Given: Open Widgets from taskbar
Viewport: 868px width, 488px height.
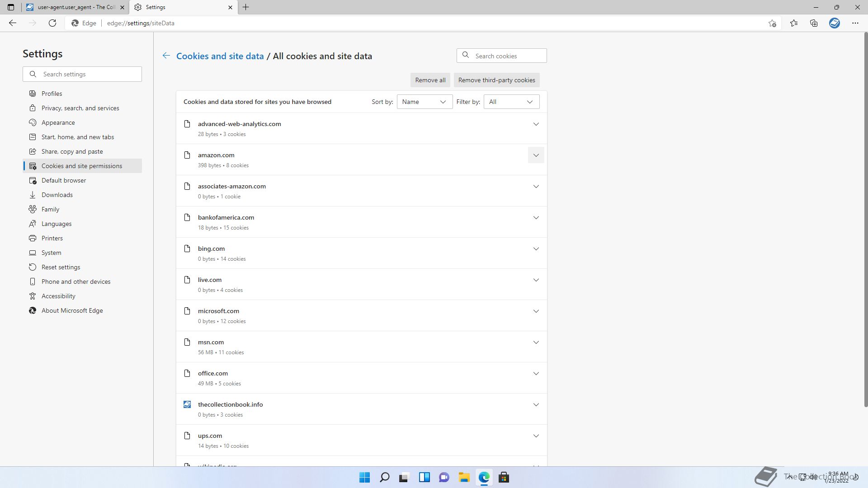Looking at the screenshot, I should pyautogui.click(x=424, y=477).
